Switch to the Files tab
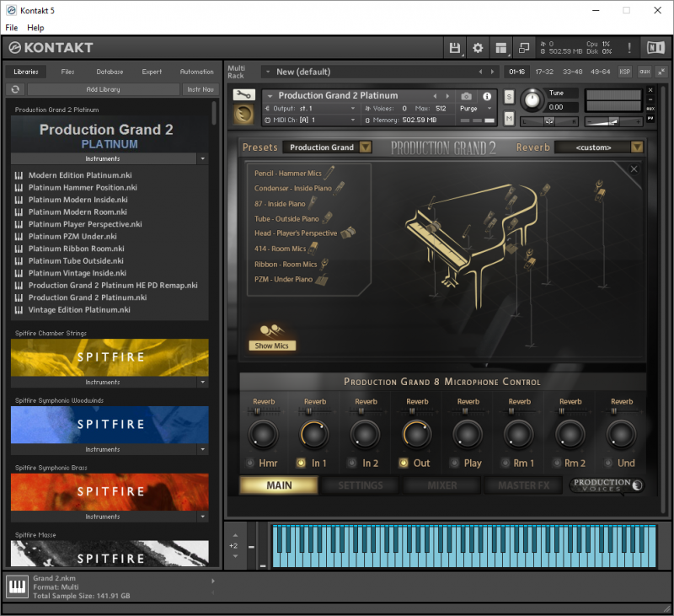 pos(68,72)
